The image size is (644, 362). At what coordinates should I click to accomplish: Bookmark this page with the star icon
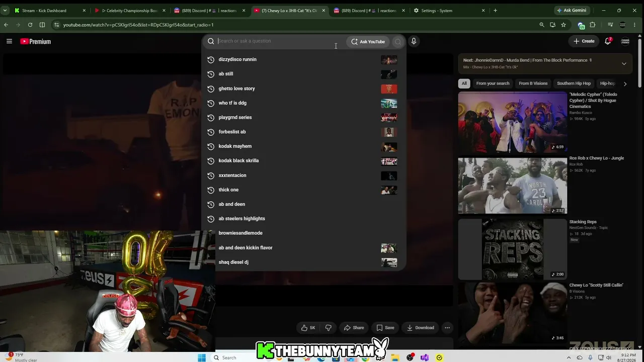click(563, 25)
